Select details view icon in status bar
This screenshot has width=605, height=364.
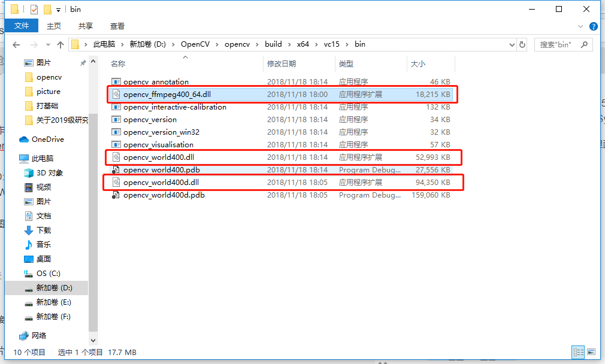(578, 352)
